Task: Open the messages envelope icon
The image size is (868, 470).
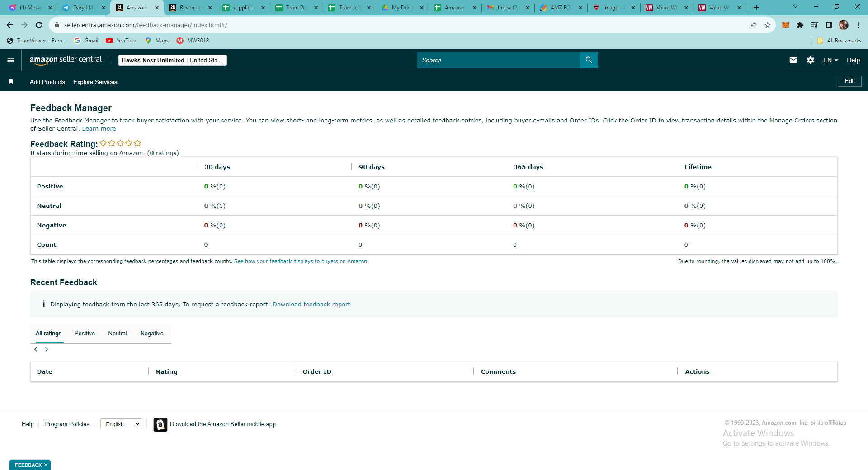Action: coord(793,60)
